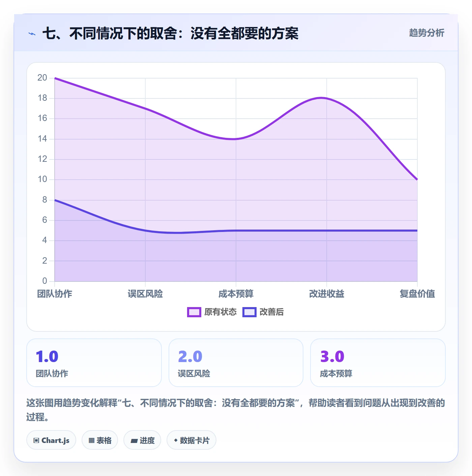Click the description paragraph starting 这张图用趋势变化

[236, 410]
